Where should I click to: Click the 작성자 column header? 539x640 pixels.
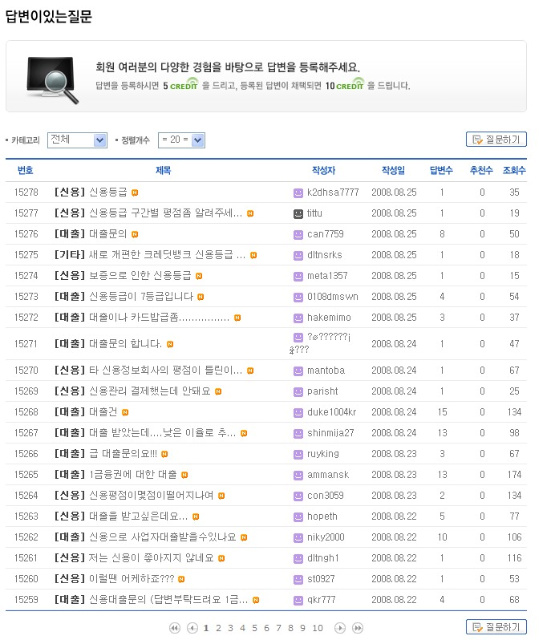click(x=324, y=171)
